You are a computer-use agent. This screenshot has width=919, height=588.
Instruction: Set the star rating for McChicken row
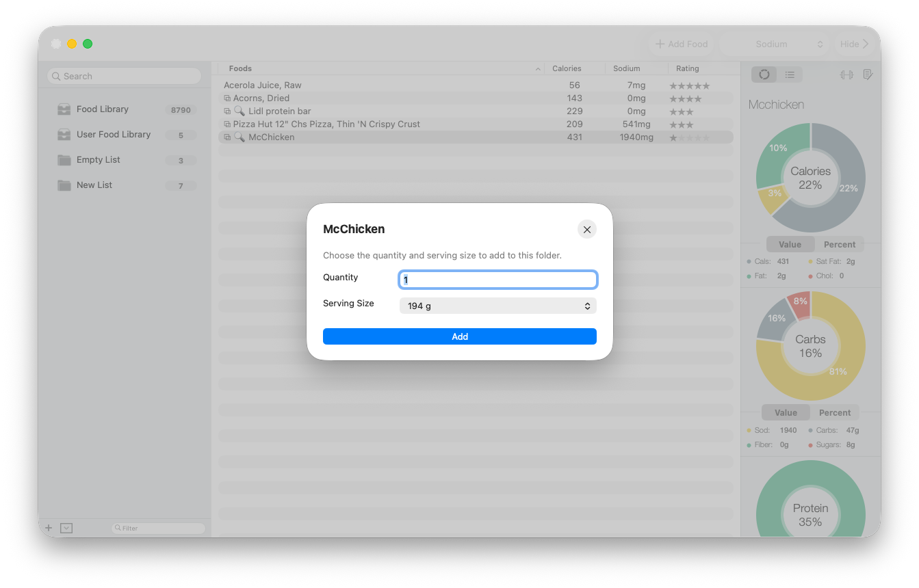tap(690, 137)
